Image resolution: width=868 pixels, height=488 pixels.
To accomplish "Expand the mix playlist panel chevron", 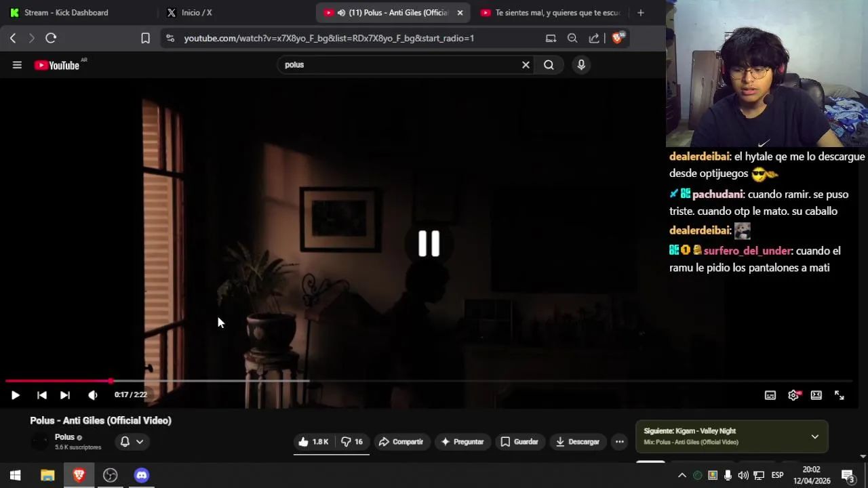I will (814, 436).
